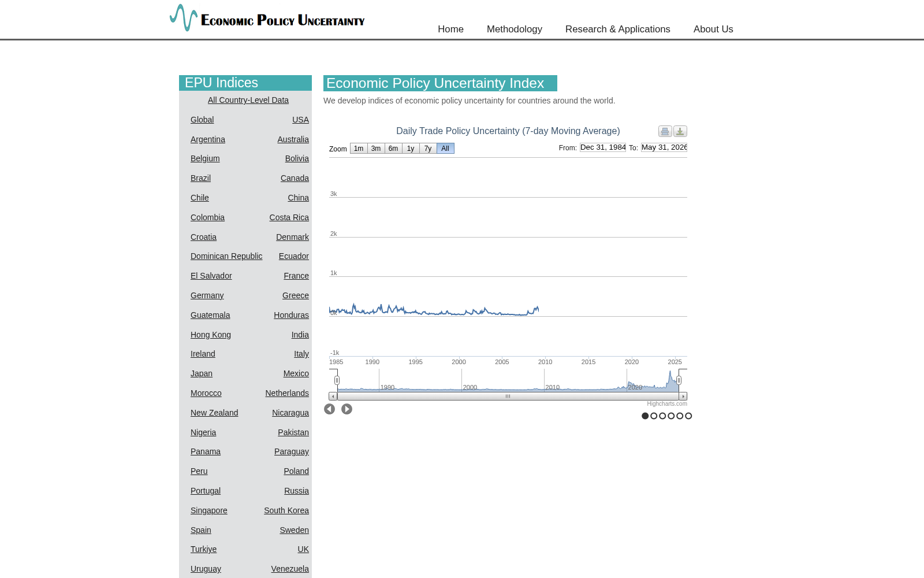Open the About Us menu item
Viewport: 924px width, 578px height.
713,29
